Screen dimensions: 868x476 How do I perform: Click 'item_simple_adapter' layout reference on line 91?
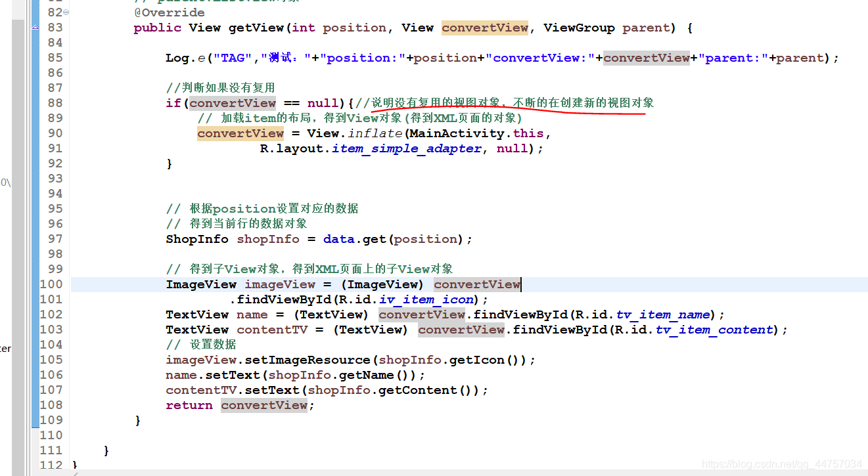pos(407,148)
